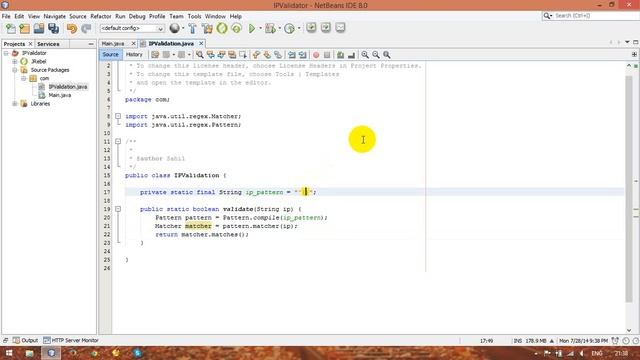Click the Undo arrow icon
640x360 pixels.
pos(72,28)
